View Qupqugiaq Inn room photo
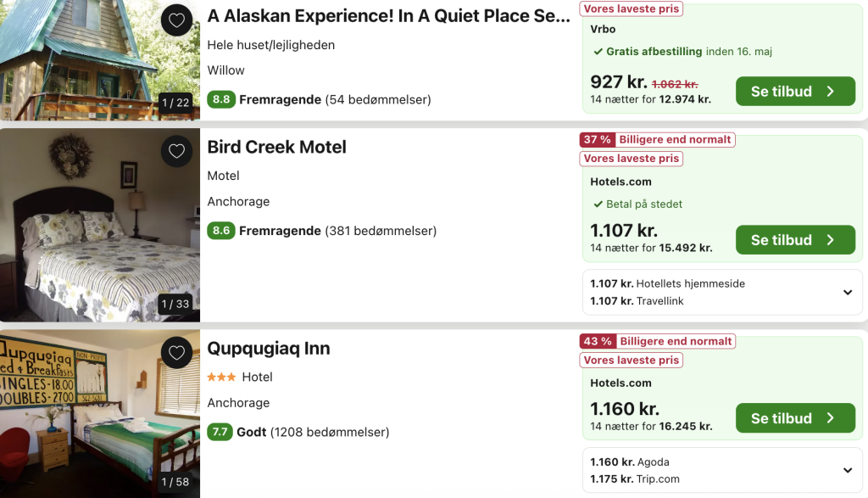The image size is (868, 498). [100, 414]
